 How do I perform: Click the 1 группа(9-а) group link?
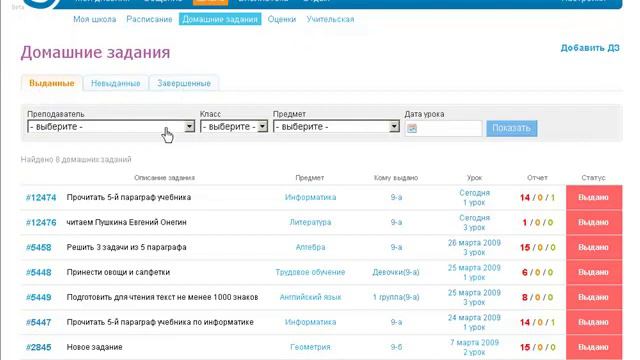[396, 297]
